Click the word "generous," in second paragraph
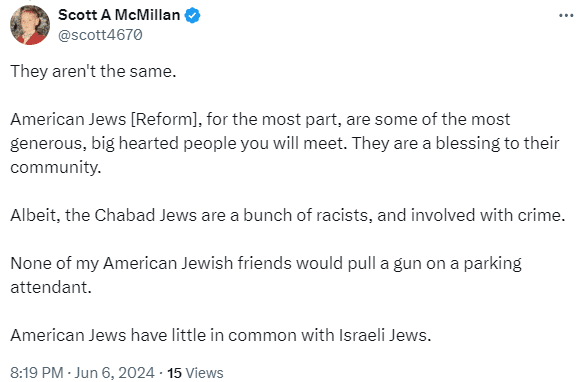The width and height of the screenshot is (582, 382). click(x=48, y=143)
